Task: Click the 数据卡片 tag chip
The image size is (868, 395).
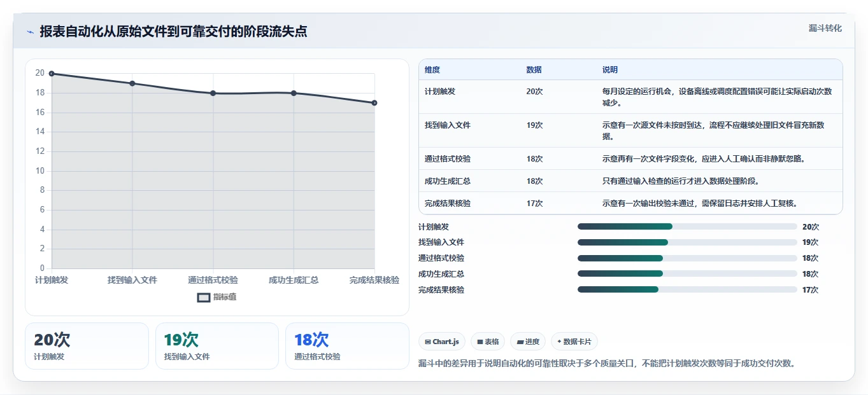Action: 574,342
